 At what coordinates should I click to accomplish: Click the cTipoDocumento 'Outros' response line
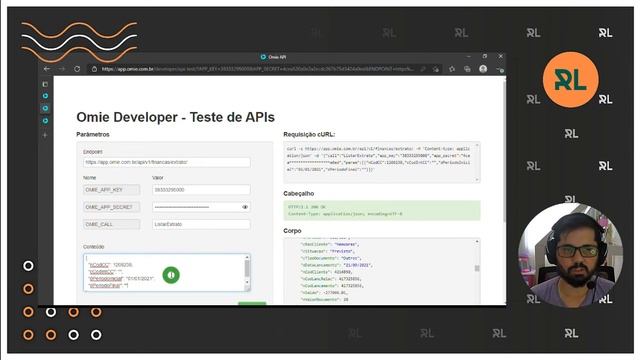click(x=331, y=258)
